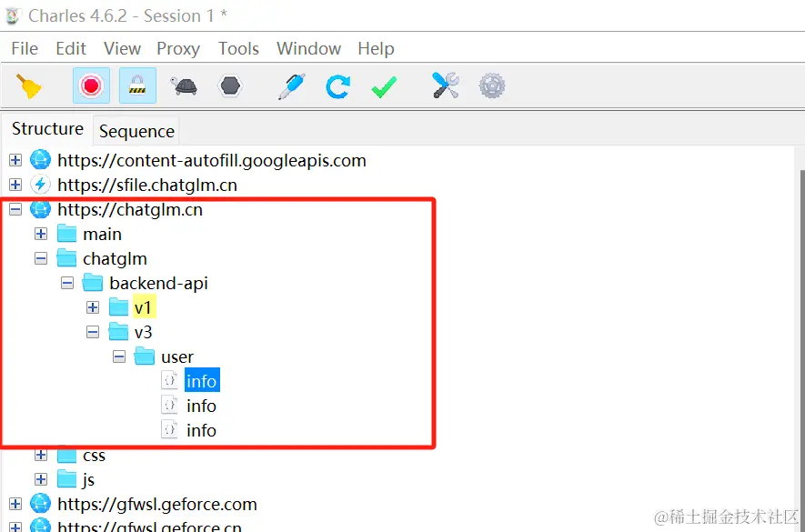The image size is (805, 532).
Task: Switch to the Structure tab
Action: click(x=47, y=129)
